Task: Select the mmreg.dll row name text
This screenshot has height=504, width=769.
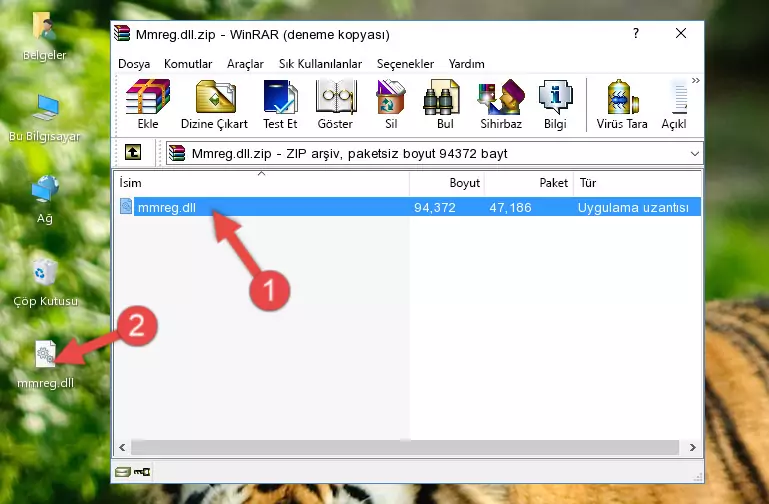Action: [167, 207]
